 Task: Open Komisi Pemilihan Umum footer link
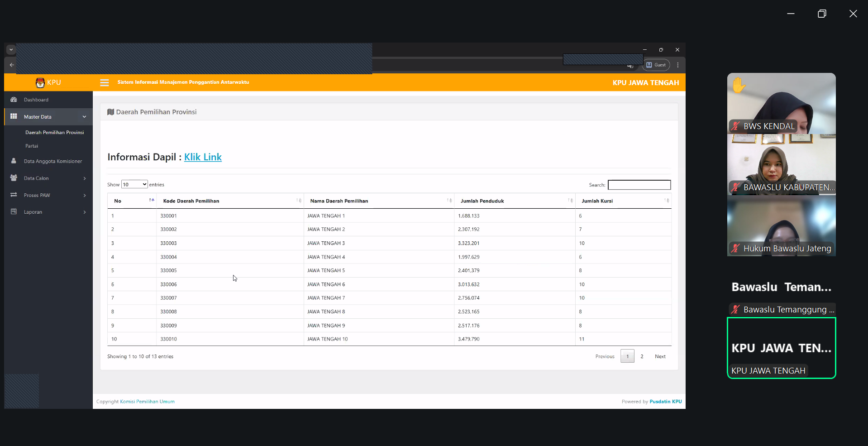(147, 402)
